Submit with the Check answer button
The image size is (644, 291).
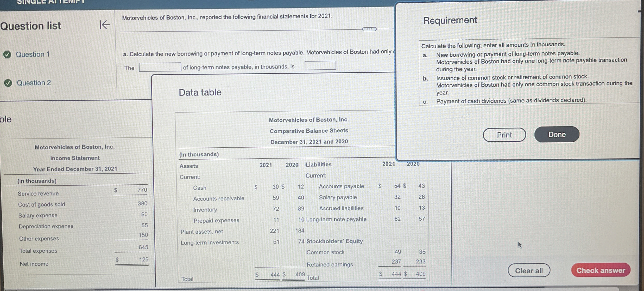(x=601, y=270)
